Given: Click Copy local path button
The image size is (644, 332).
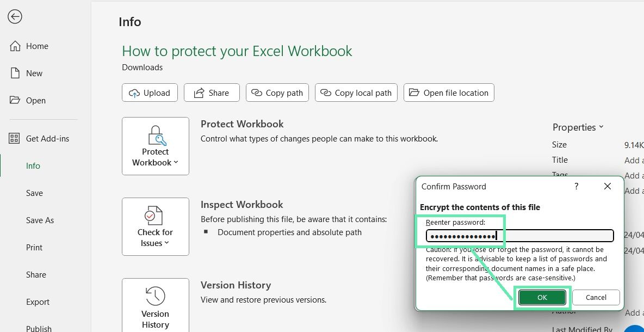Looking at the screenshot, I should click(356, 93).
